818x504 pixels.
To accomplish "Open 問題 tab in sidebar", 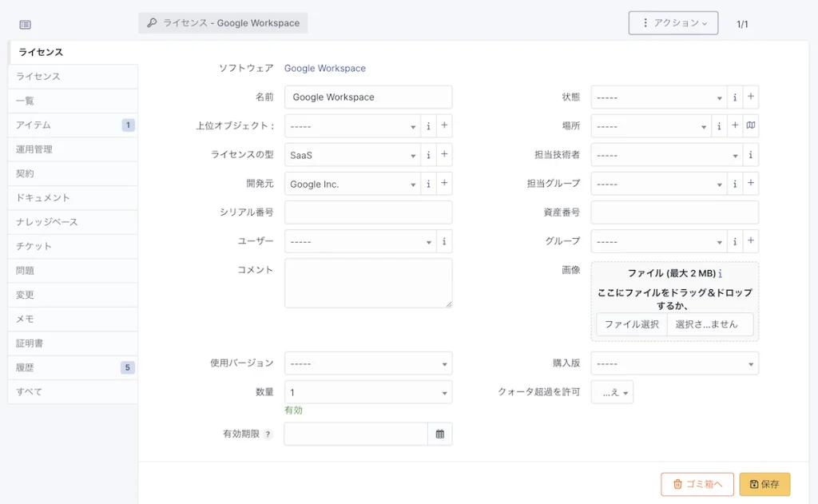I will tap(73, 271).
